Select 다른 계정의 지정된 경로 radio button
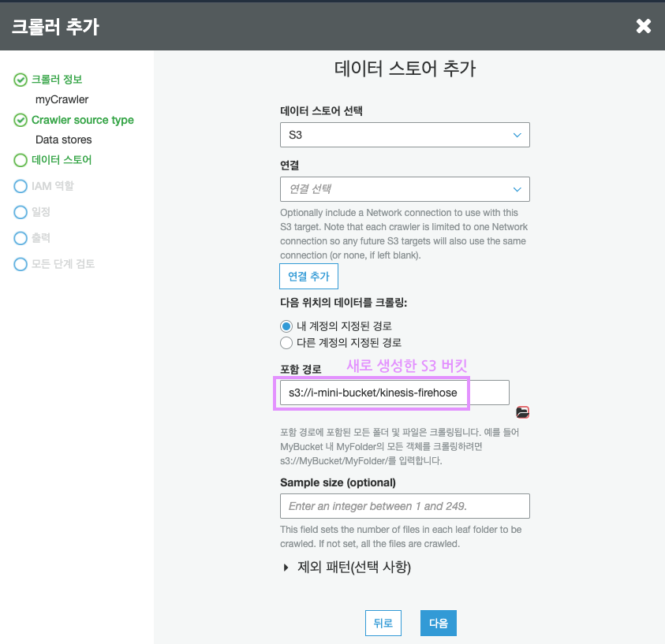 286,343
